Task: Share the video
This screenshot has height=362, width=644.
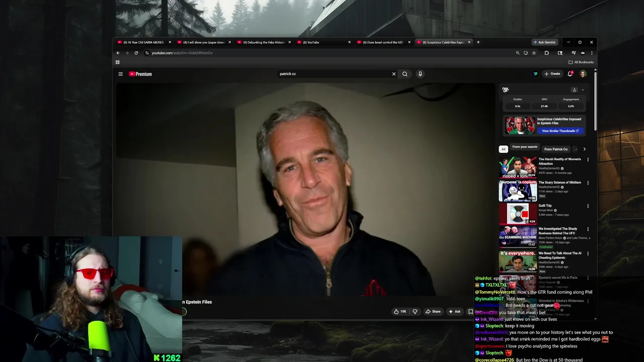Action: pyautogui.click(x=433, y=312)
